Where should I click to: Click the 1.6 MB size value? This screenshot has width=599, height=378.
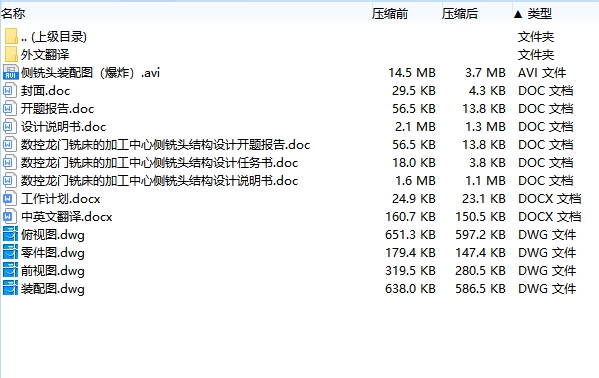pyautogui.click(x=415, y=180)
